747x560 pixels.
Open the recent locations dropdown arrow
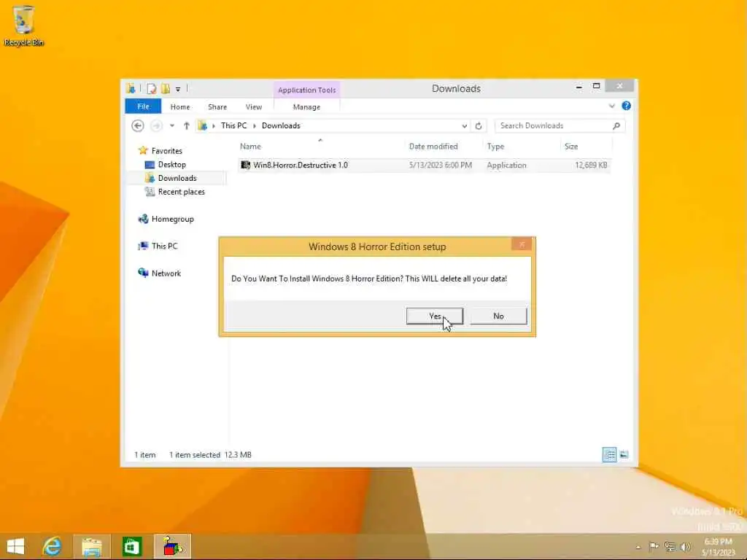[172, 125]
